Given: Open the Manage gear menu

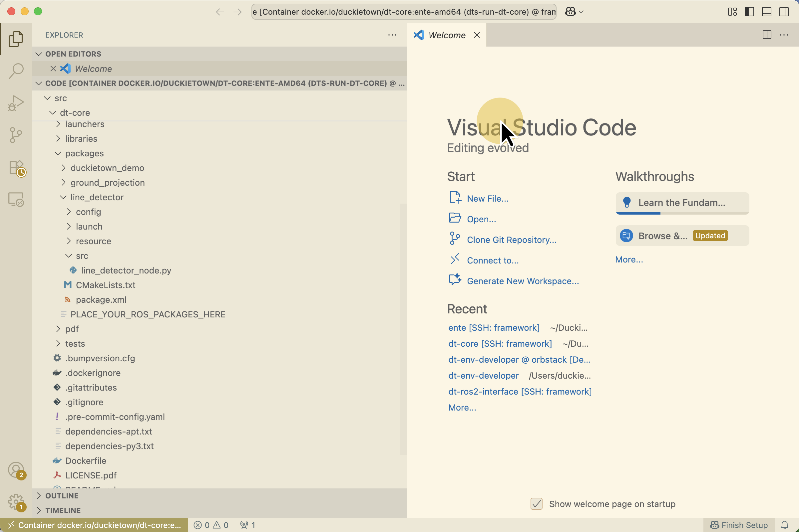Looking at the screenshot, I should [x=16, y=501].
